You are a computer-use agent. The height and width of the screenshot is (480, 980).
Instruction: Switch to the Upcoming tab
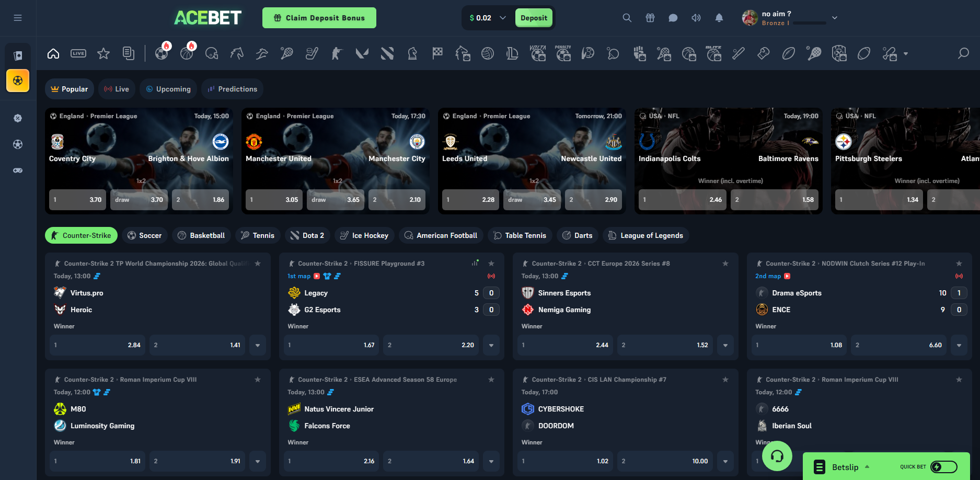point(168,89)
